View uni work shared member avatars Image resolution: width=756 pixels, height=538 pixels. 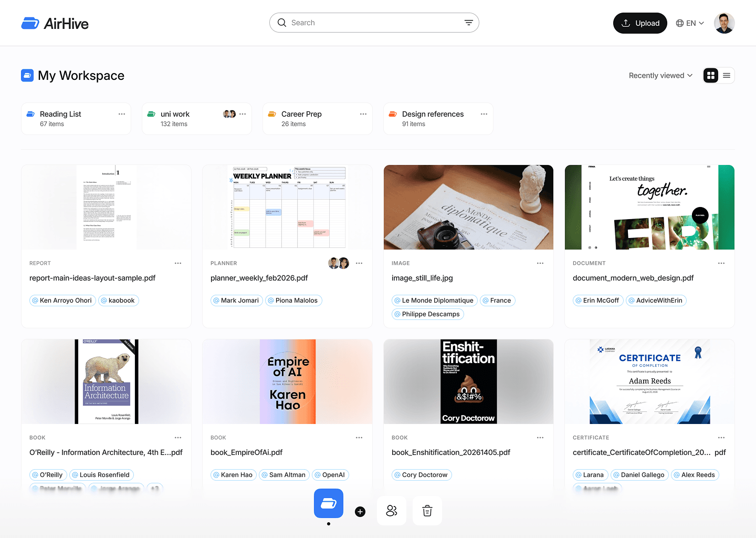229,114
